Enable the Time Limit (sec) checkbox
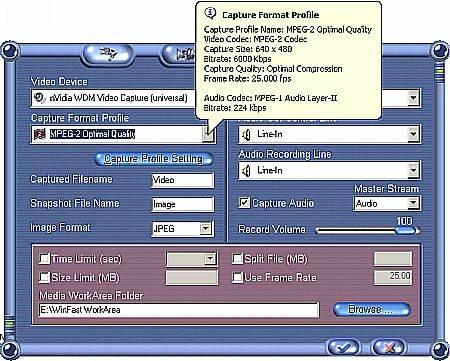 [x=44, y=259]
